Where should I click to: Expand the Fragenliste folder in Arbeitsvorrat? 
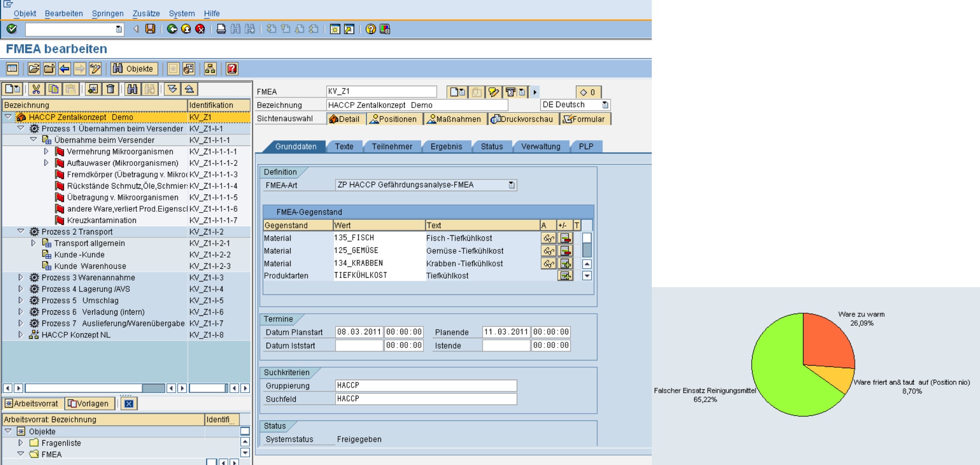pos(21,443)
